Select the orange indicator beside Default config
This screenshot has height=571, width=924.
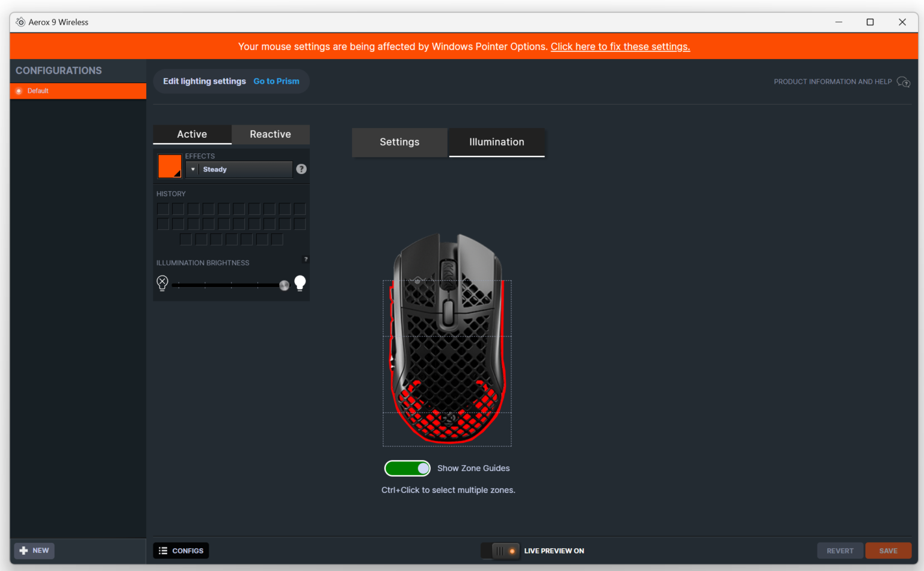(x=18, y=91)
